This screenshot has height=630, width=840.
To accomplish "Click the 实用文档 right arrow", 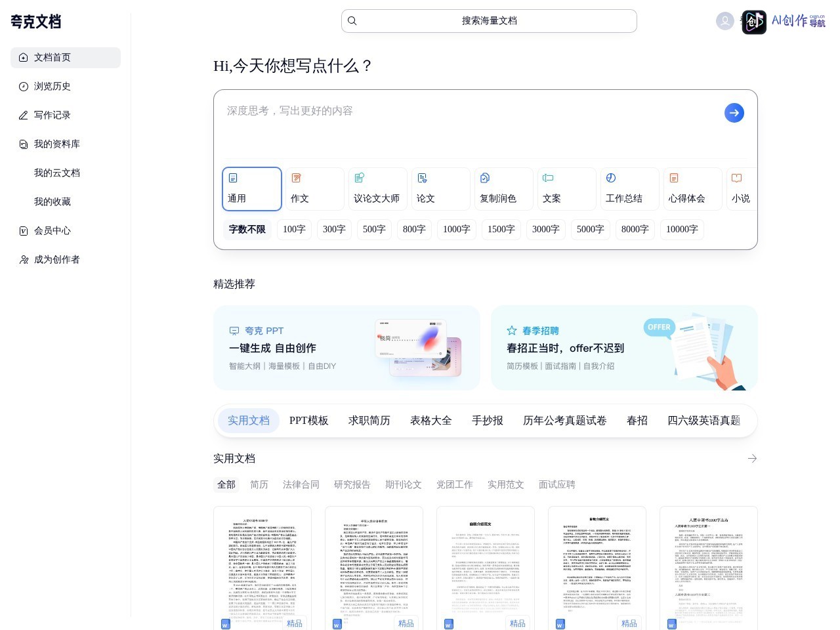I will point(752,459).
